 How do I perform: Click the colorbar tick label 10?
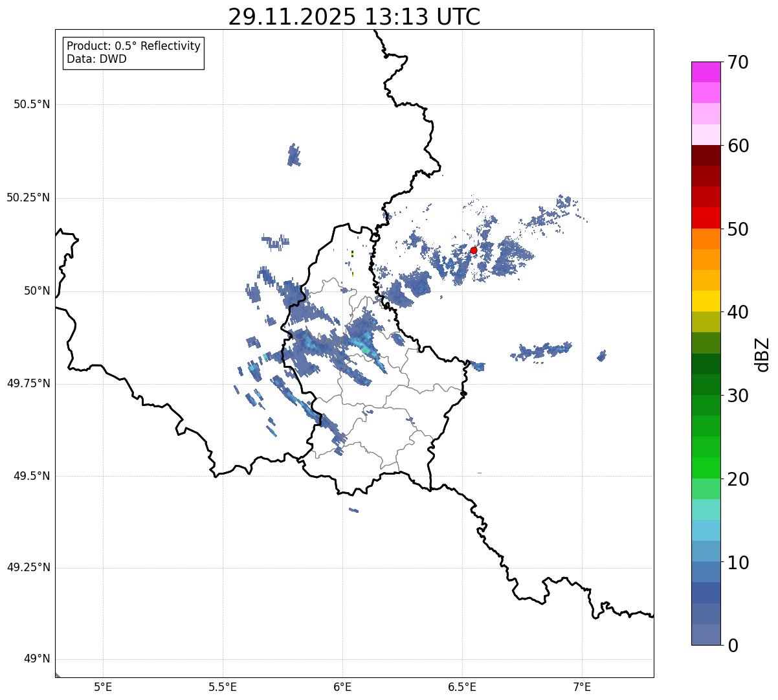[738, 563]
